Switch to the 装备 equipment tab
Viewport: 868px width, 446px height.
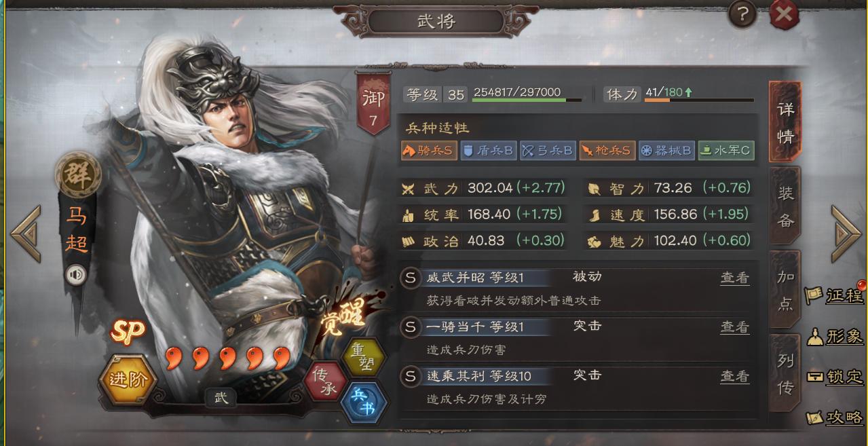pos(785,206)
